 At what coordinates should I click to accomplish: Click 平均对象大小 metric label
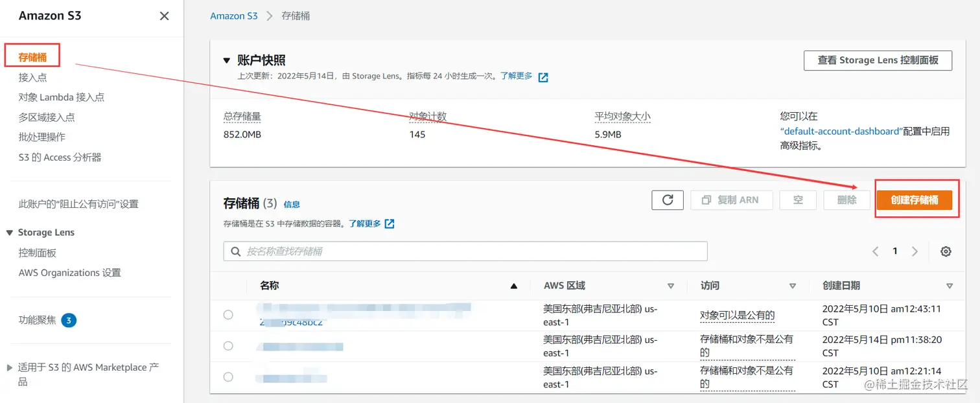coord(623,117)
